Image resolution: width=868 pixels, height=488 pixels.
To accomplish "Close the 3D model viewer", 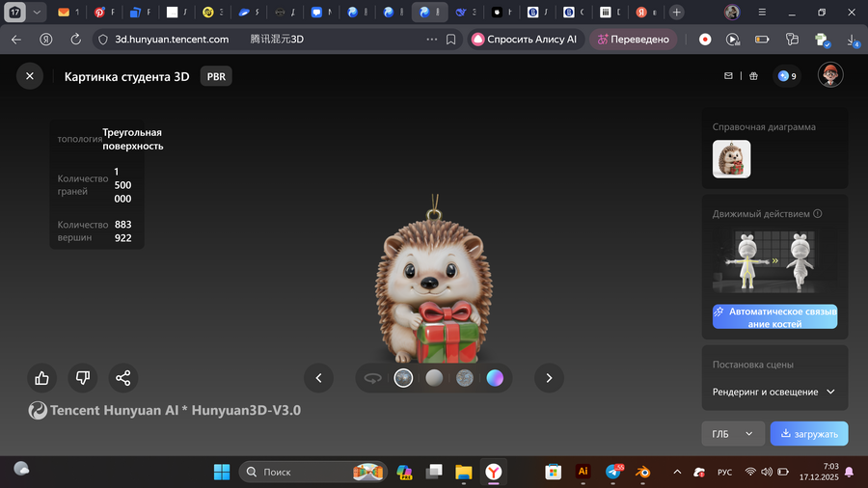I will click(x=30, y=76).
